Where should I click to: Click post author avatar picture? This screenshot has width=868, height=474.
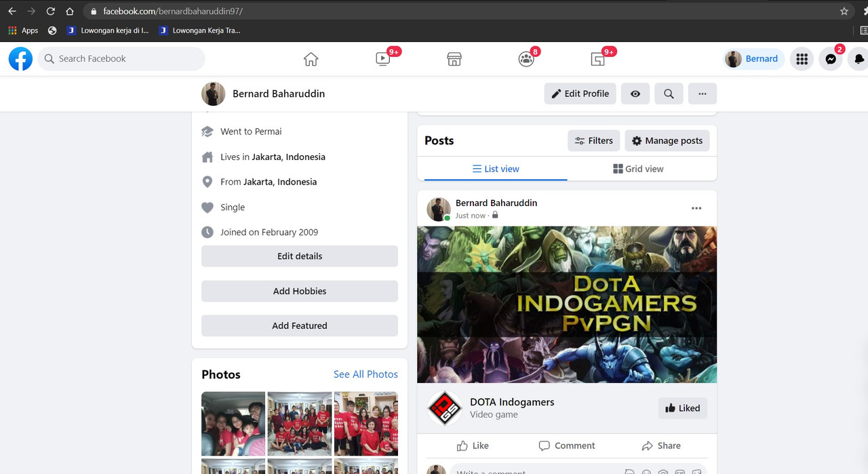click(439, 209)
